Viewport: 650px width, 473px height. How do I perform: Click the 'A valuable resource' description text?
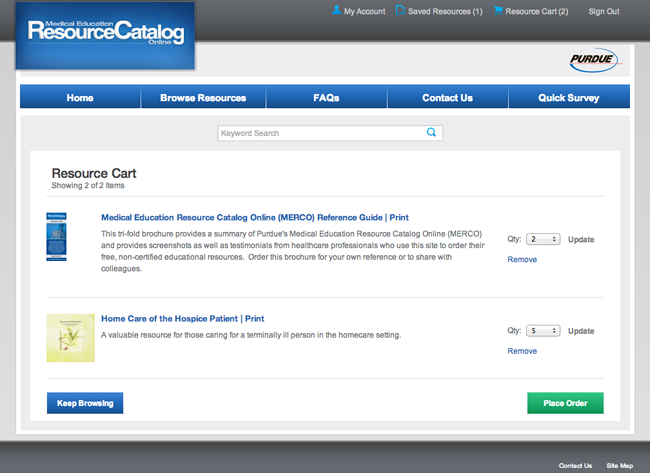tap(251, 335)
